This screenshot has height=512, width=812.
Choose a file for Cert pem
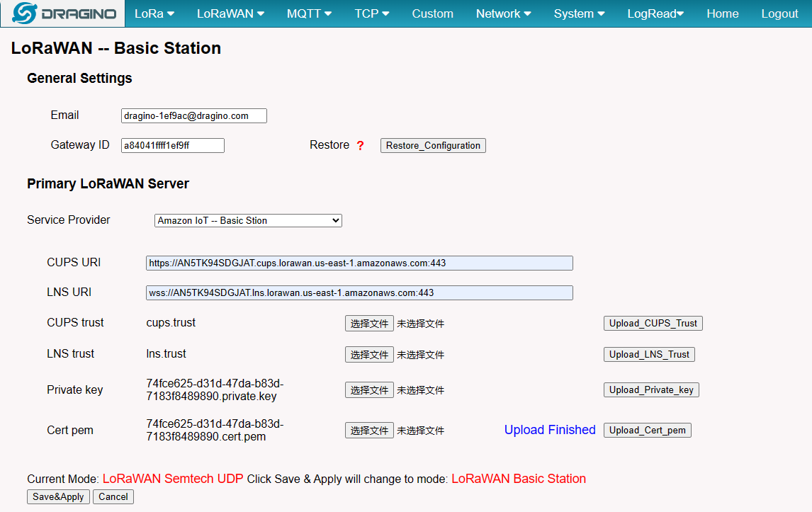point(369,430)
